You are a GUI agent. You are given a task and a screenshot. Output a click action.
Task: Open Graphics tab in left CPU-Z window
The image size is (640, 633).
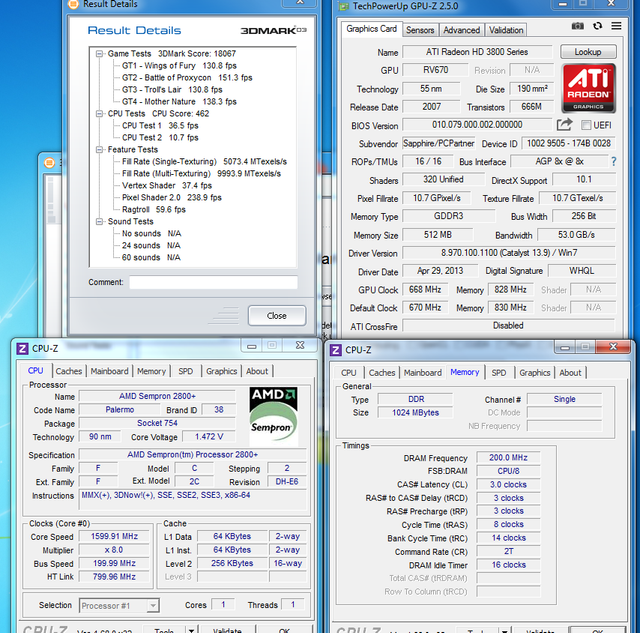coord(222,371)
